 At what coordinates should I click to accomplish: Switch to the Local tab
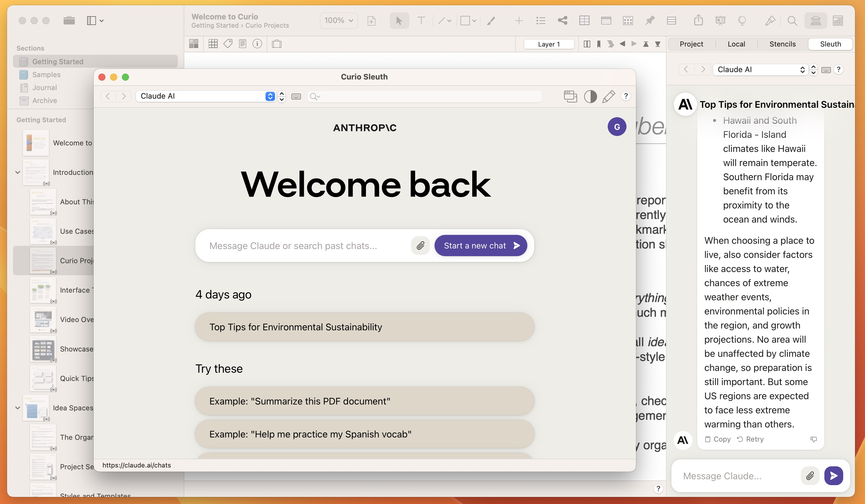point(736,44)
